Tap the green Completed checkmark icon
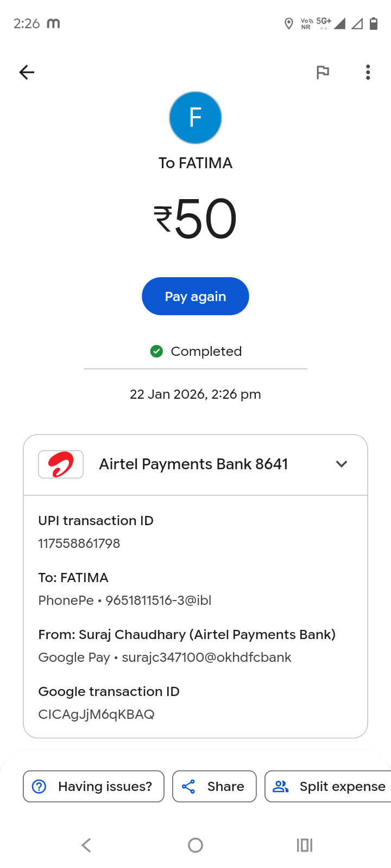The image size is (391, 868). [156, 352]
